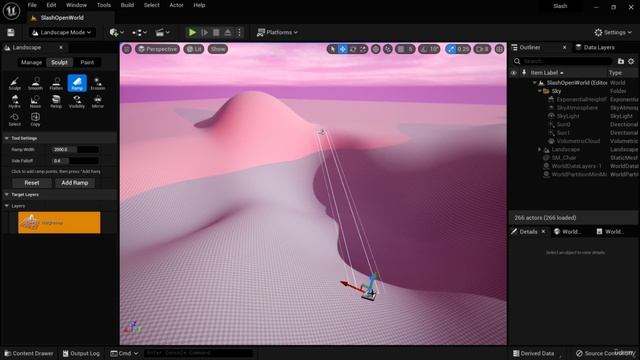The height and width of the screenshot is (360, 640).
Task: Open the Platforms dropdown
Action: pyautogui.click(x=277, y=32)
